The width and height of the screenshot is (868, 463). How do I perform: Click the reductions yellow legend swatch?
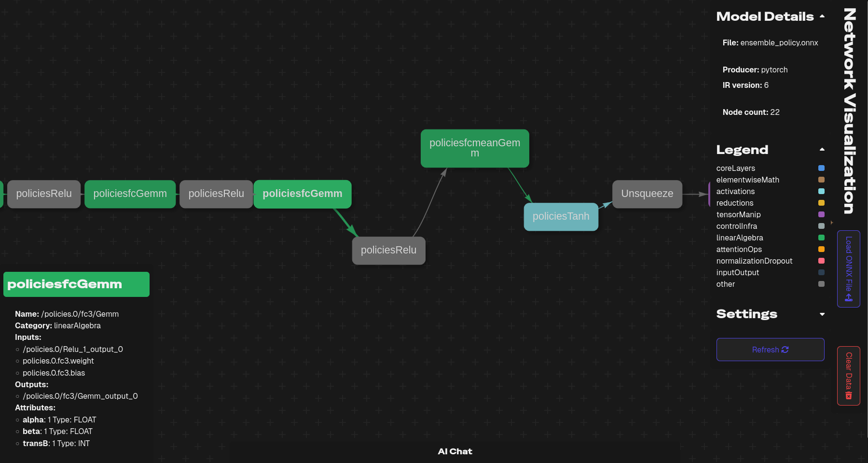click(x=821, y=203)
